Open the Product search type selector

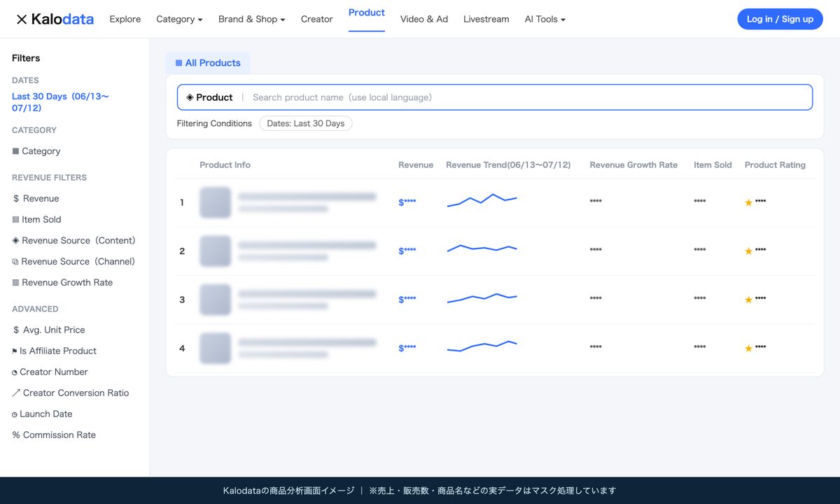click(209, 97)
